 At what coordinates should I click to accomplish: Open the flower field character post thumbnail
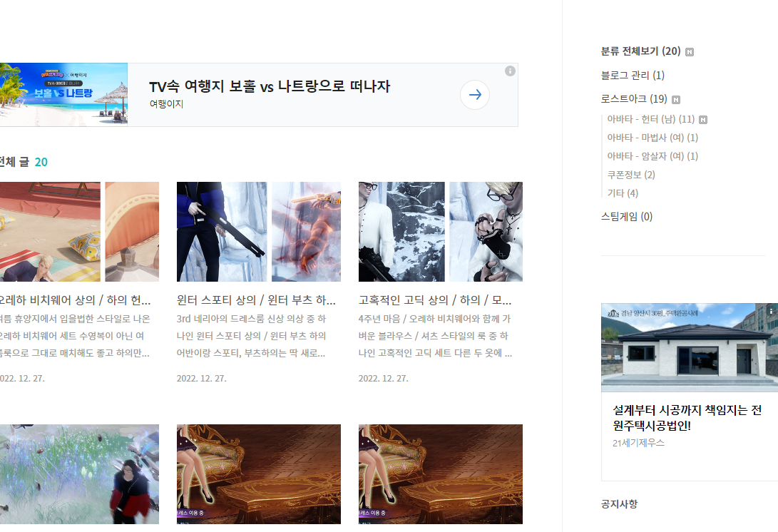point(79,474)
